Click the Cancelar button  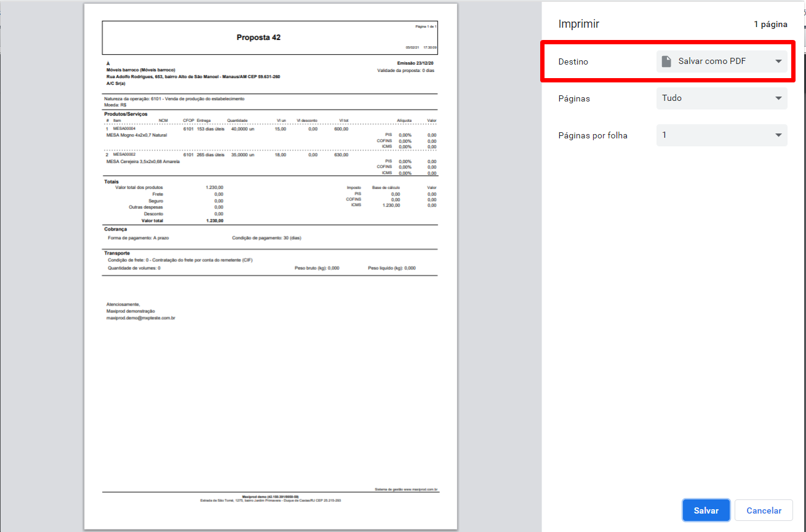click(764, 510)
